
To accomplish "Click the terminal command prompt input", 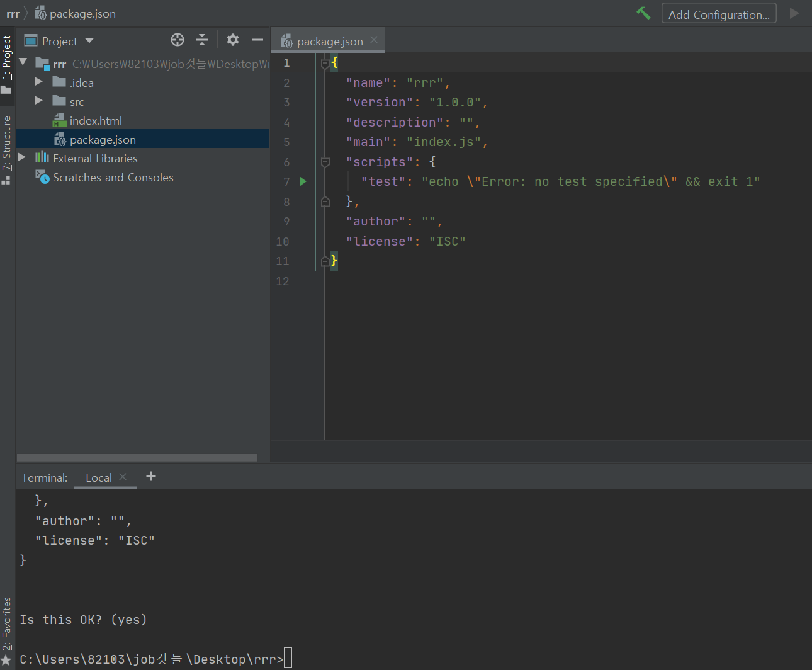I will pos(288,658).
